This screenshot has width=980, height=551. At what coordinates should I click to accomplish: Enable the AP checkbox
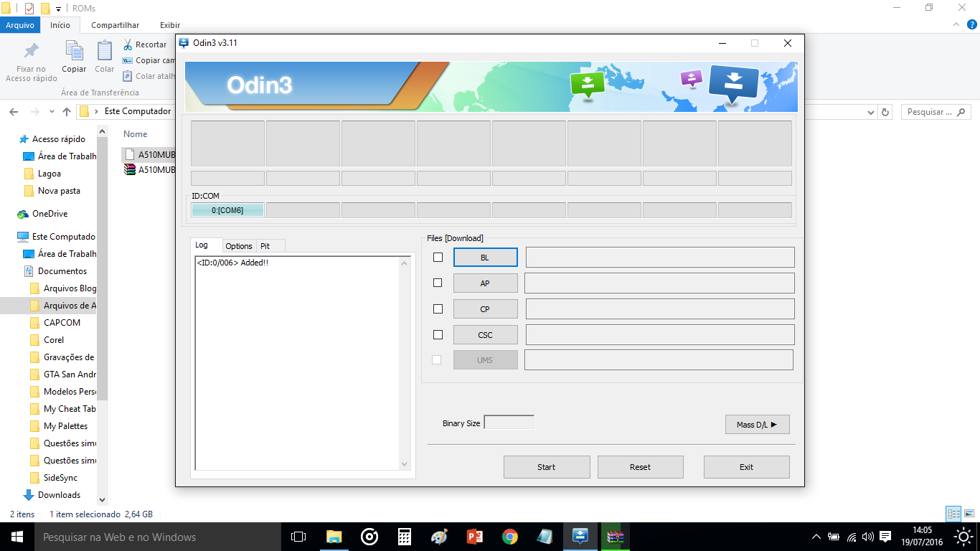click(438, 283)
